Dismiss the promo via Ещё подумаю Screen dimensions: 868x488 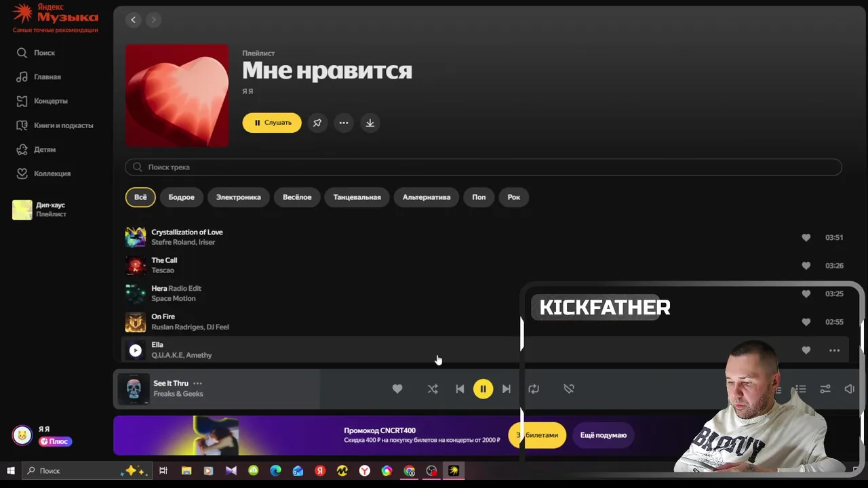604,435
